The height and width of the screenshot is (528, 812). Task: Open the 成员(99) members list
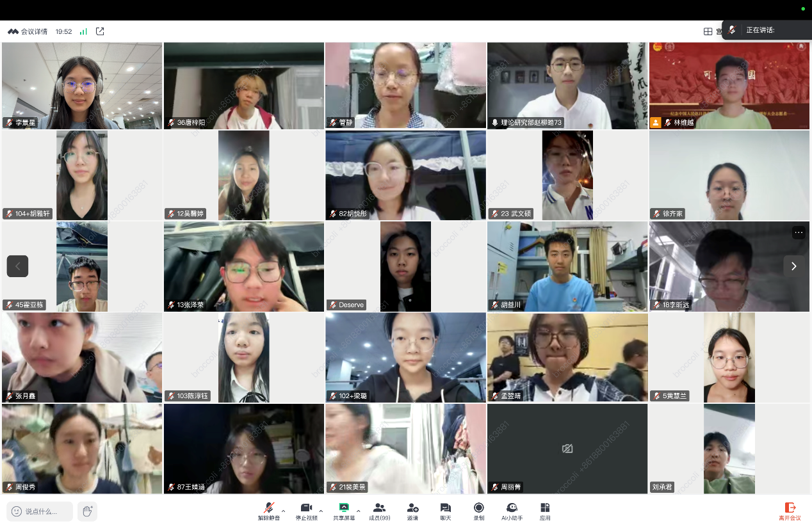(x=379, y=510)
